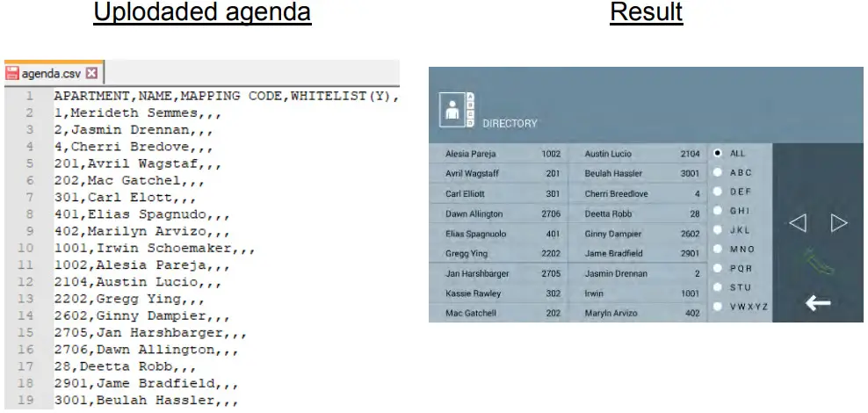Screen dimensions: 868x413
Task: Tap the directory contact book icon
Action: point(456,110)
